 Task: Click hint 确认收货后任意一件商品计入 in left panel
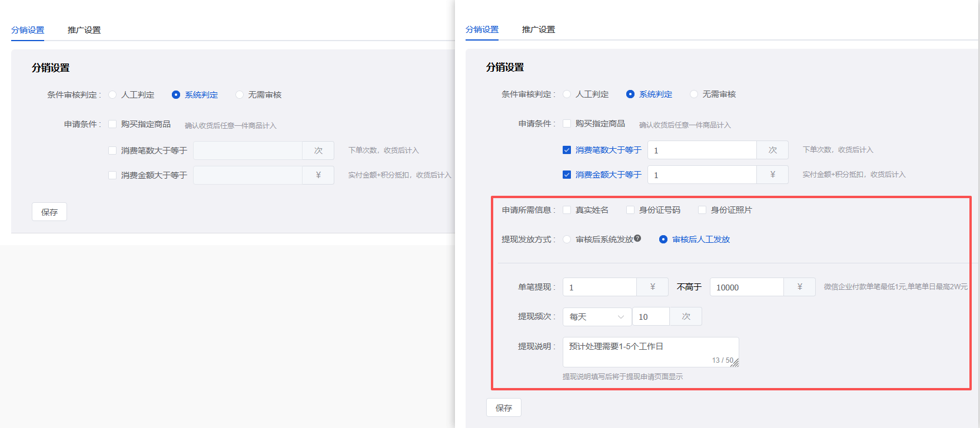231,126
